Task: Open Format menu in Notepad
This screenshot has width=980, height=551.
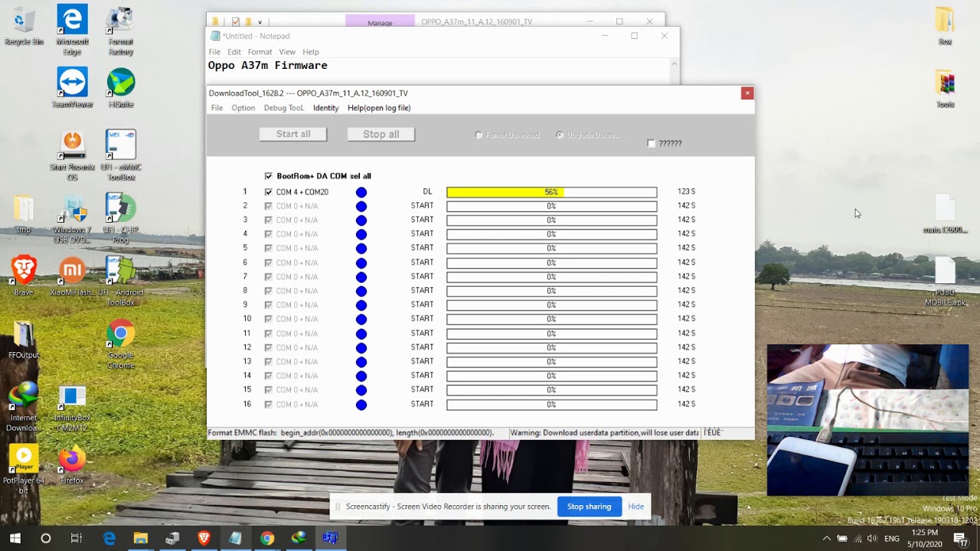Action: click(260, 52)
